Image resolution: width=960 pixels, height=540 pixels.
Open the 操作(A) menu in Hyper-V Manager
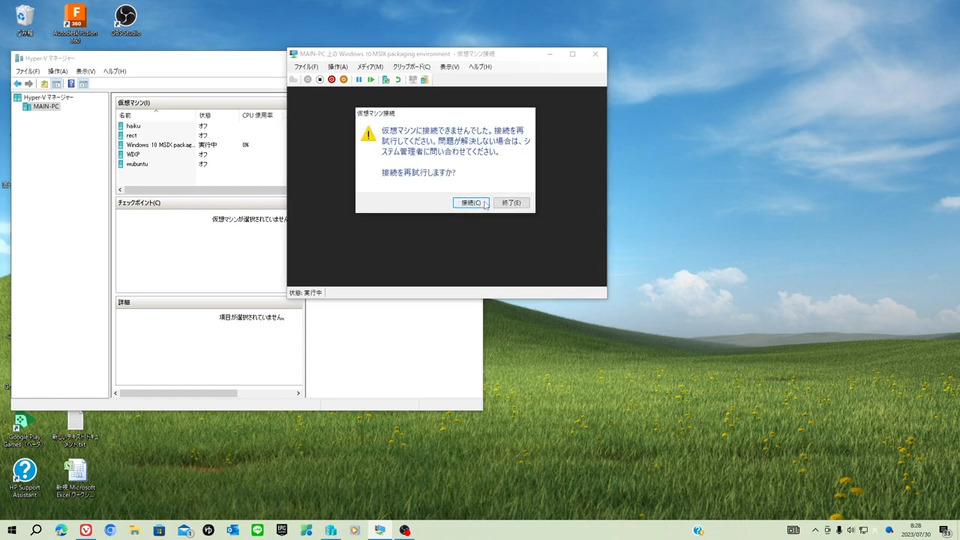(58, 71)
